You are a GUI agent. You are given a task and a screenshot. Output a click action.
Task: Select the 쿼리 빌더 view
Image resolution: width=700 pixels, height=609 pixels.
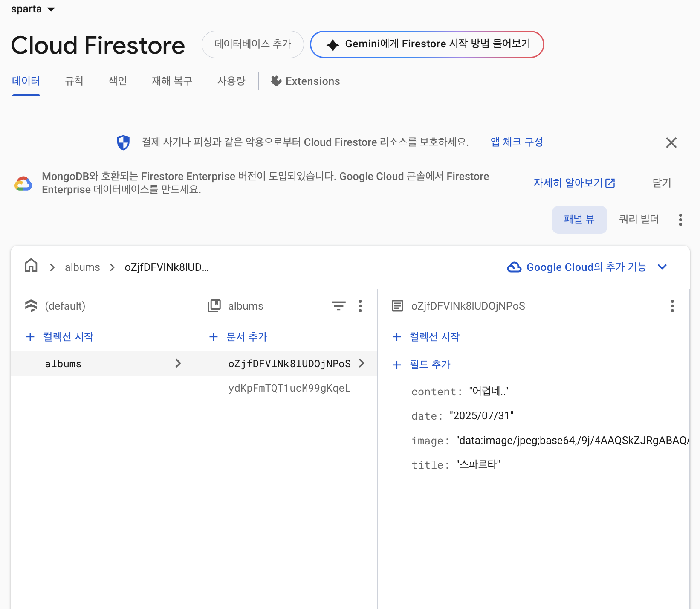tap(639, 220)
